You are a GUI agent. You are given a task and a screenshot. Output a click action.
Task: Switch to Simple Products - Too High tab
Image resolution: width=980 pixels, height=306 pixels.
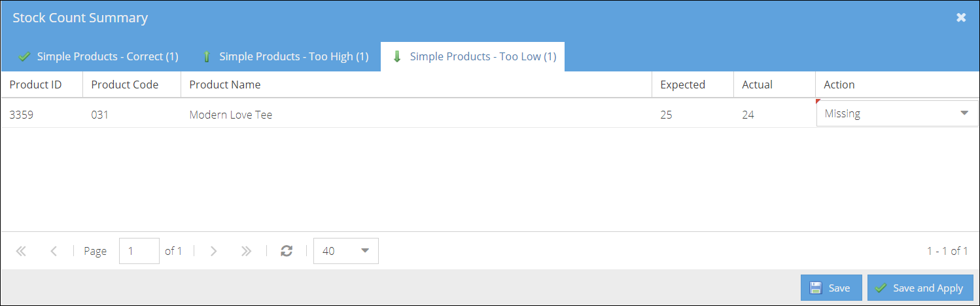click(x=285, y=57)
